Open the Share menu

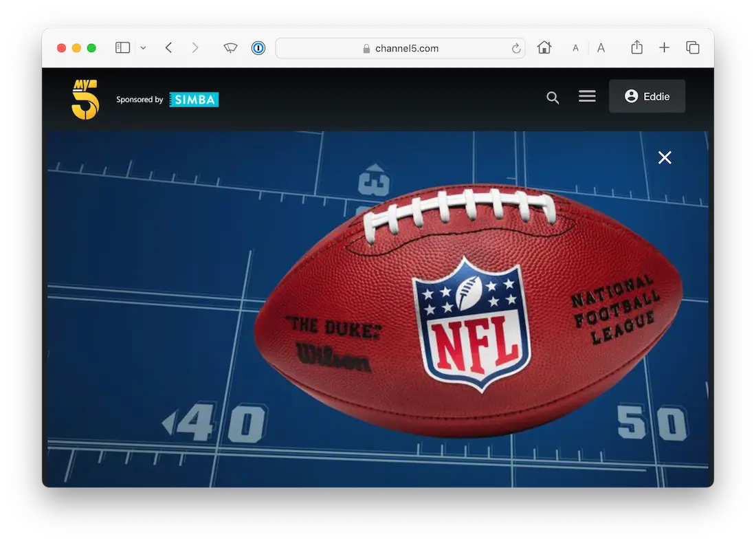[x=637, y=47]
